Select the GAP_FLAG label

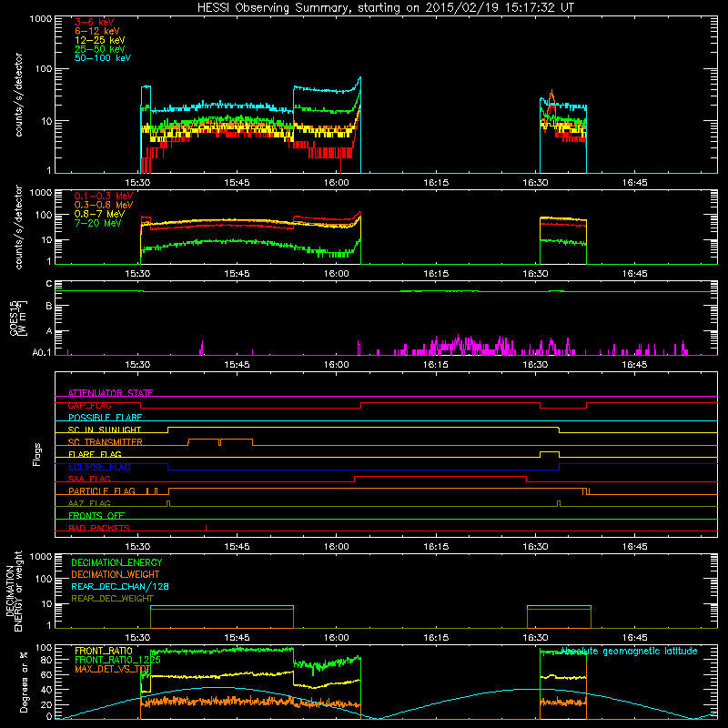point(89,405)
